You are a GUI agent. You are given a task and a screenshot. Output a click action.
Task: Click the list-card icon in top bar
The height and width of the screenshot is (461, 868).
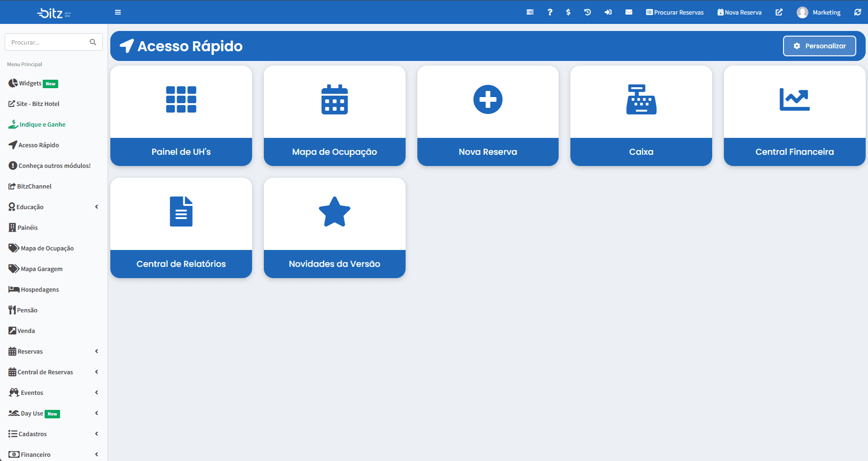tap(530, 12)
